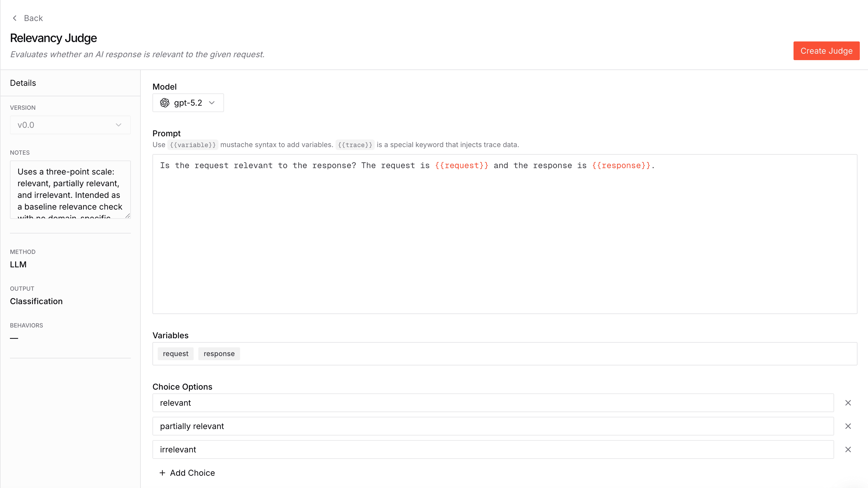This screenshot has height=488, width=868.
Task: Click the OpenAI logo in the model selector
Action: (x=165, y=103)
